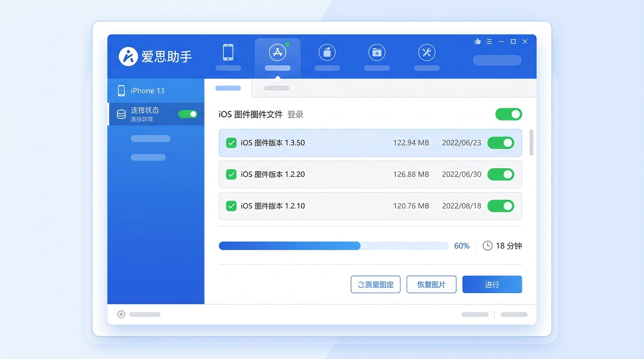Click the 120.76 MB size value

[411, 206]
